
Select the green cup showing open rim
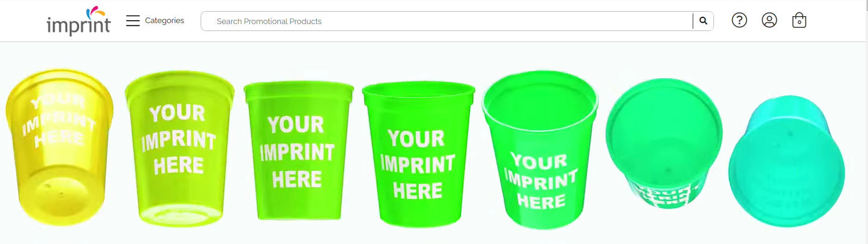(540, 149)
